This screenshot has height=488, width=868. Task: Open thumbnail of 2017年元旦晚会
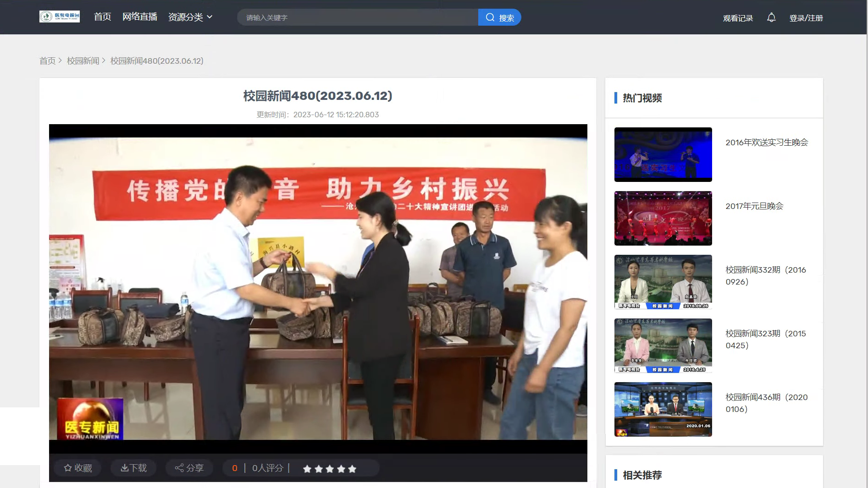click(663, 218)
